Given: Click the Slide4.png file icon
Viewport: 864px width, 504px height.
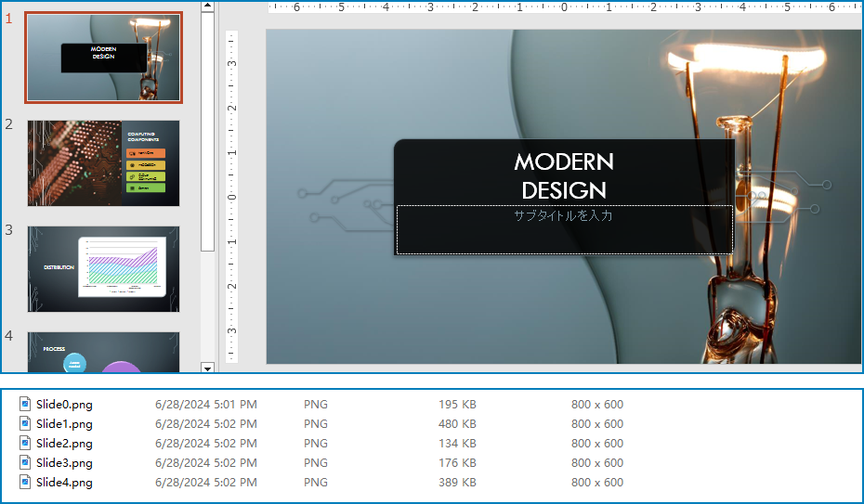Looking at the screenshot, I should [25, 482].
